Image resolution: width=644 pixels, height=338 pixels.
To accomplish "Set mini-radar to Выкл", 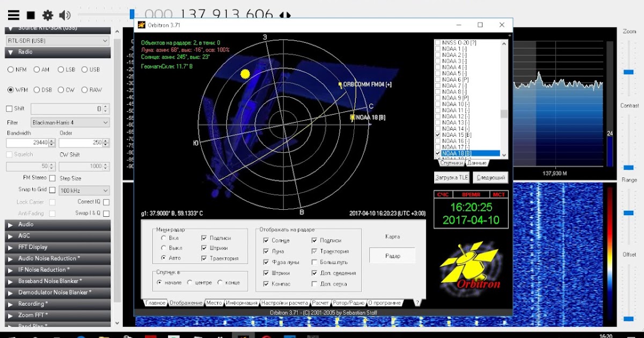I will tap(164, 248).
